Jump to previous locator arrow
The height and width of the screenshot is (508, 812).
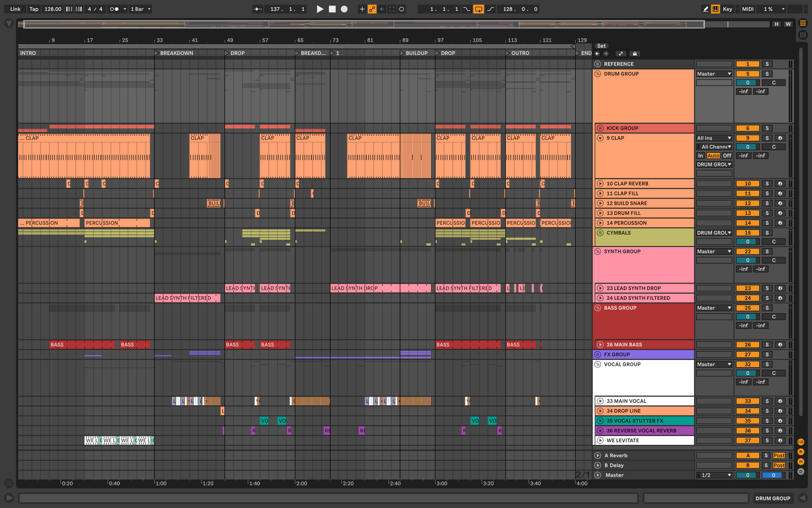pos(597,54)
